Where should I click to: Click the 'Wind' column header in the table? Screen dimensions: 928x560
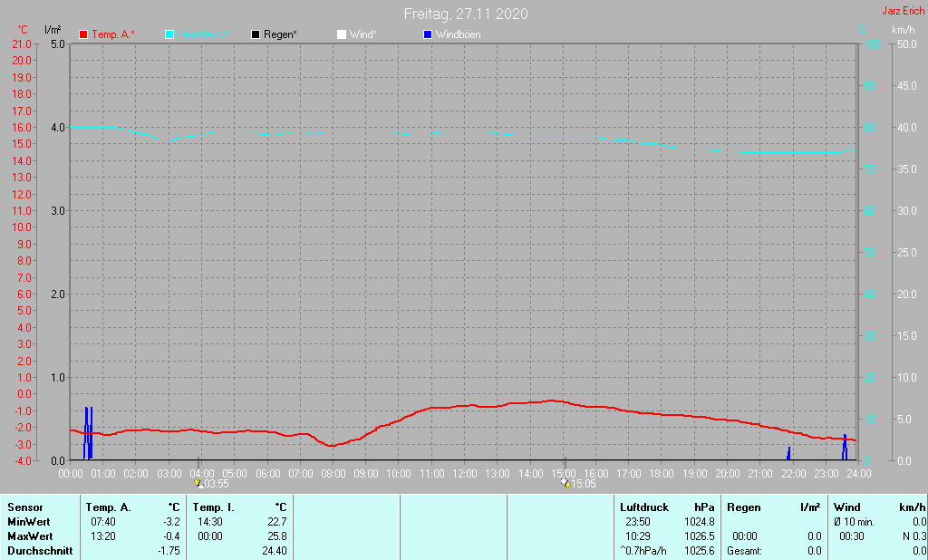tap(847, 507)
